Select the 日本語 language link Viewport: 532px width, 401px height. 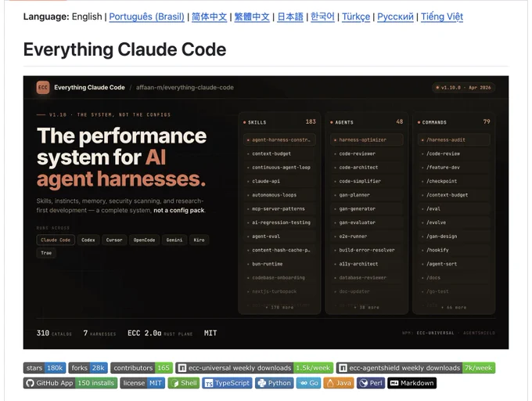[290, 16]
